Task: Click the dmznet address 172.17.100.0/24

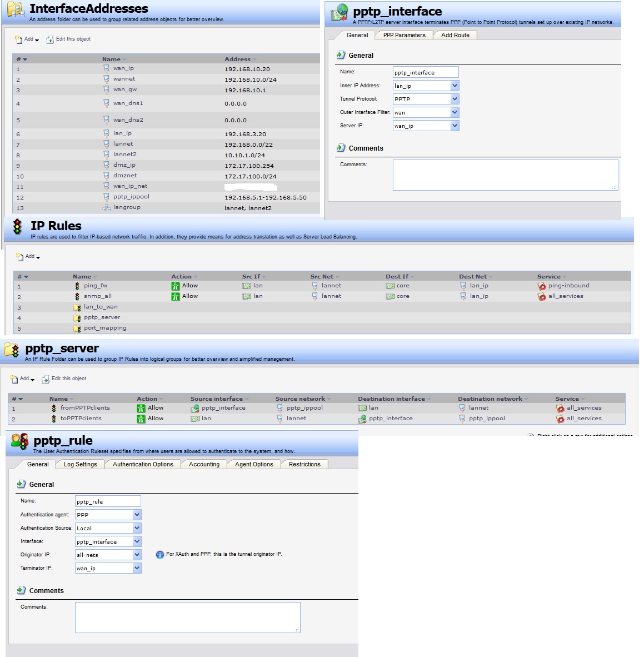Action: tap(250, 176)
